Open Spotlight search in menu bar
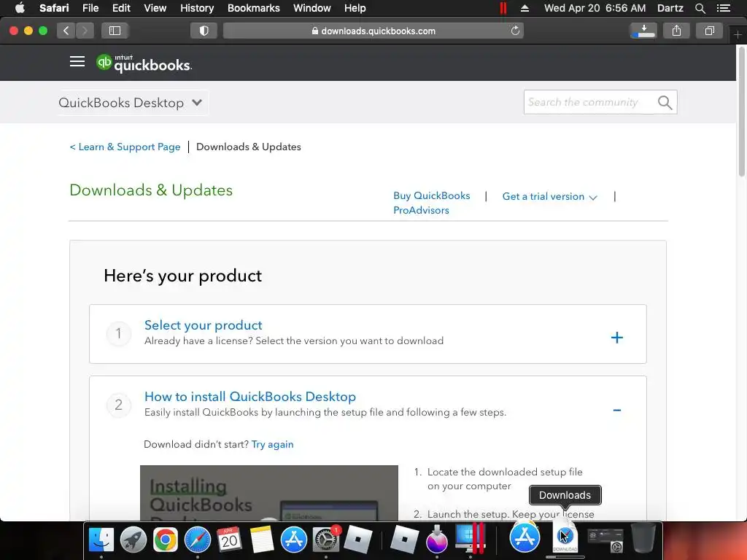 coord(700,8)
